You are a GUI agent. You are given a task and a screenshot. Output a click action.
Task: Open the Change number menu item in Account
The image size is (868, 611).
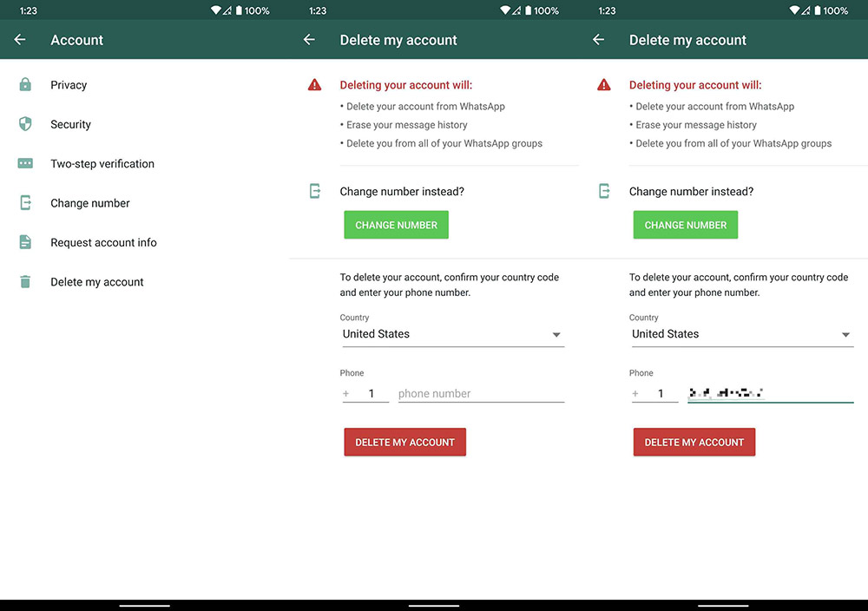pos(90,203)
